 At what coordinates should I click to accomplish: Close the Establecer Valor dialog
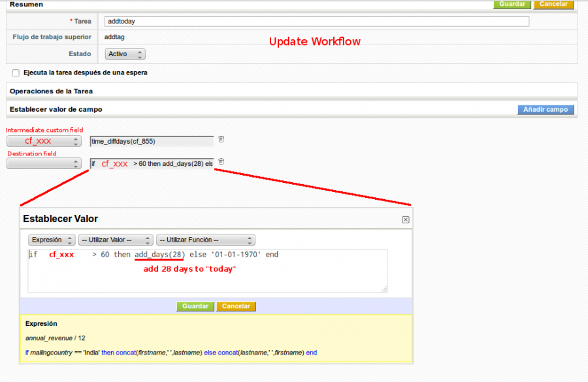tap(405, 220)
